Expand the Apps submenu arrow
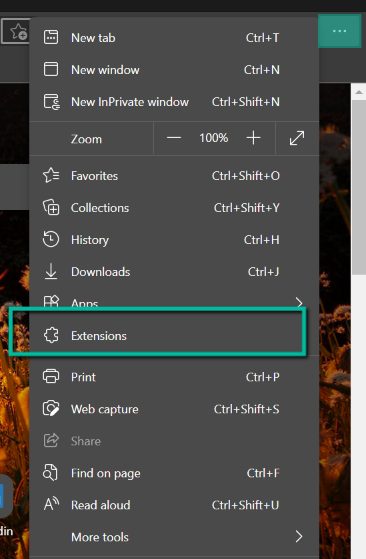Viewport: 366px width, 559px height. click(299, 303)
